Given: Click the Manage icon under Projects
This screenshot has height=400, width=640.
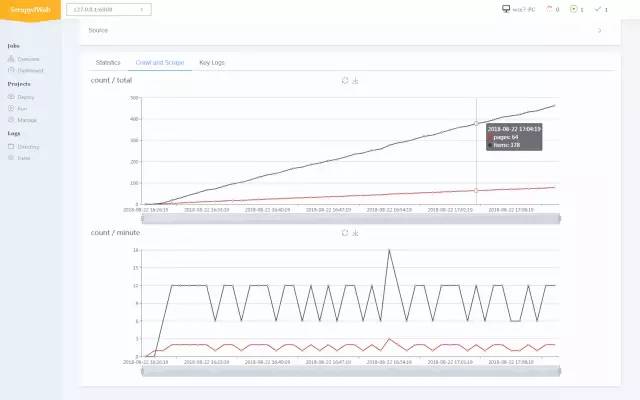Looking at the screenshot, I should [11, 120].
